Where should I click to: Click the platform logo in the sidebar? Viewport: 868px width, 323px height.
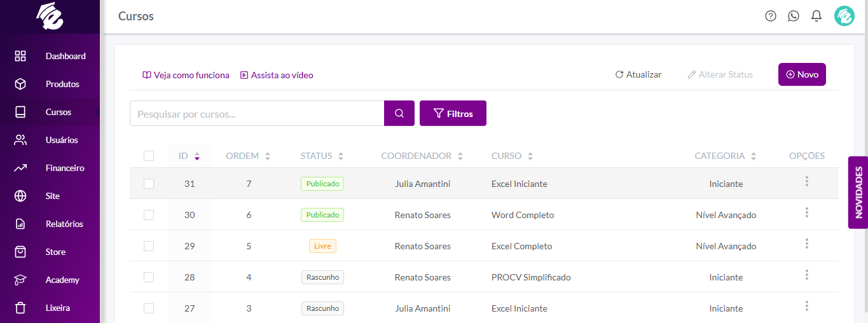click(x=50, y=17)
